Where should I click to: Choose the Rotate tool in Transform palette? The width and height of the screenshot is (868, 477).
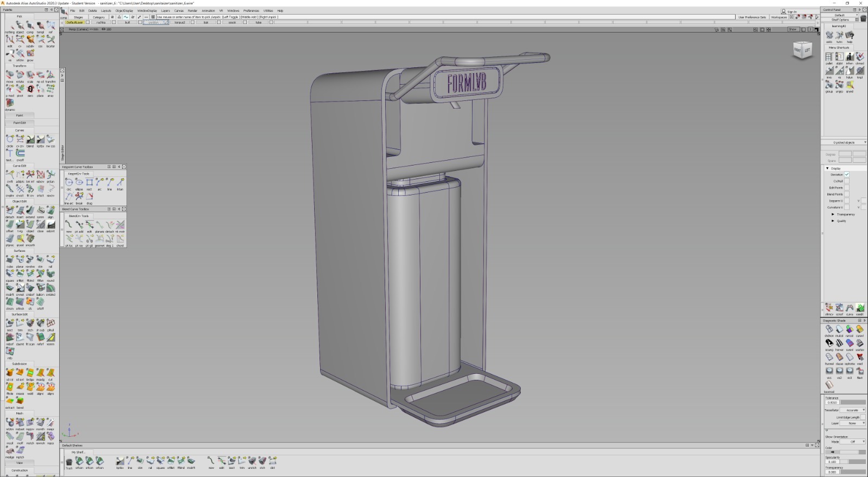[x=20, y=75]
